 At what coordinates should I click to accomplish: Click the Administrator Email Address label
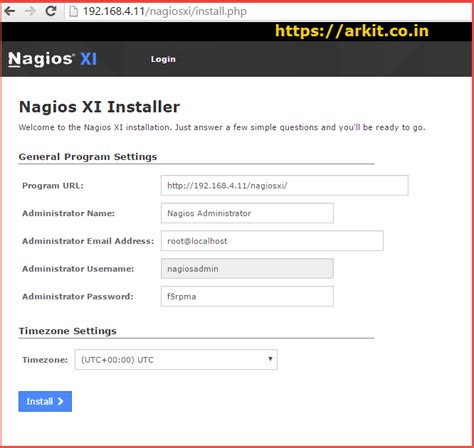click(x=88, y=241)
